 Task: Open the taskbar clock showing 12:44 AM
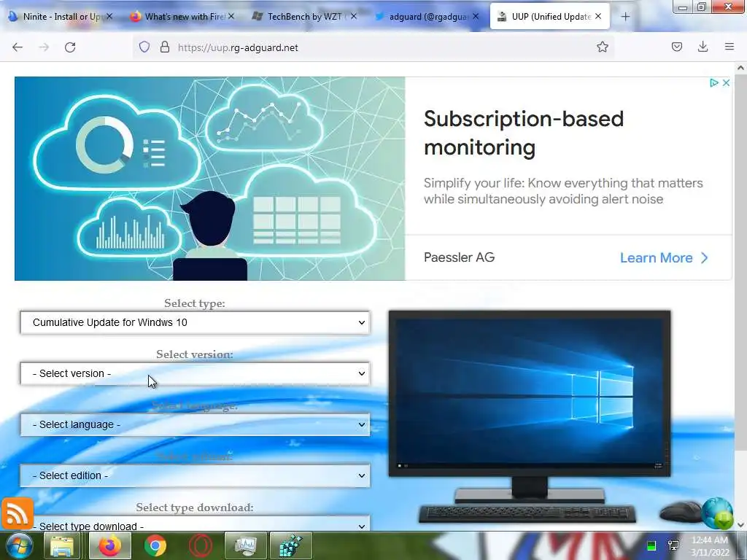tap(710, 546)
